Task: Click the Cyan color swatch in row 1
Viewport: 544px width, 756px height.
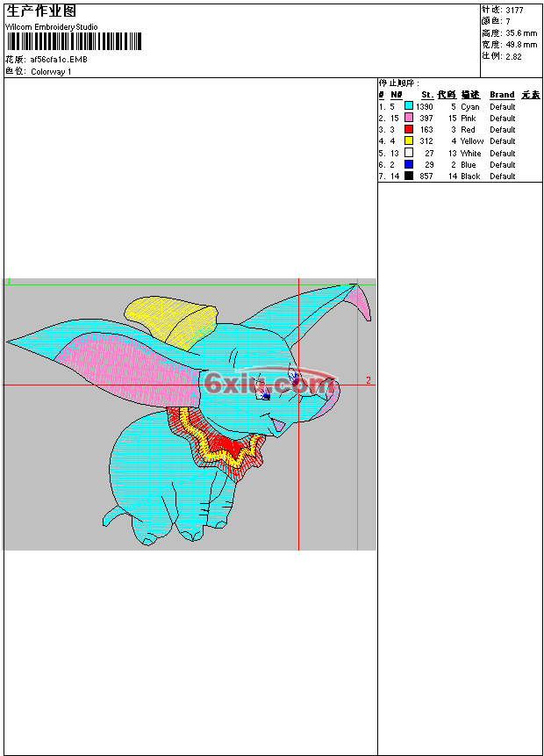Action: click(x=409, y=105)
